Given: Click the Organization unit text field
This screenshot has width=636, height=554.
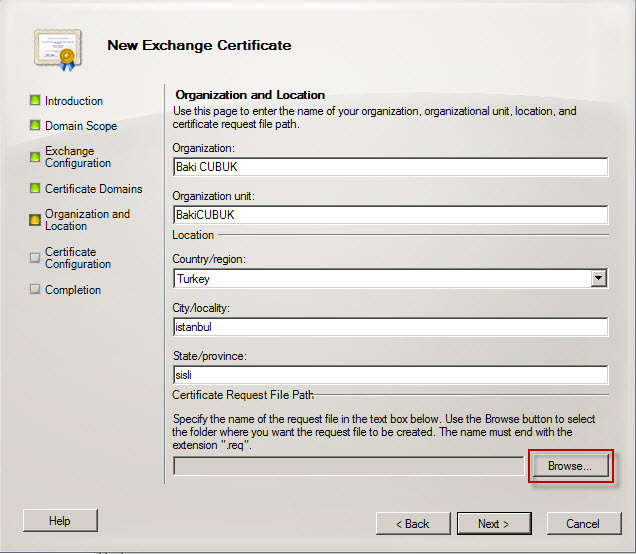Looking at the screenshot, I should coord(390,215).
